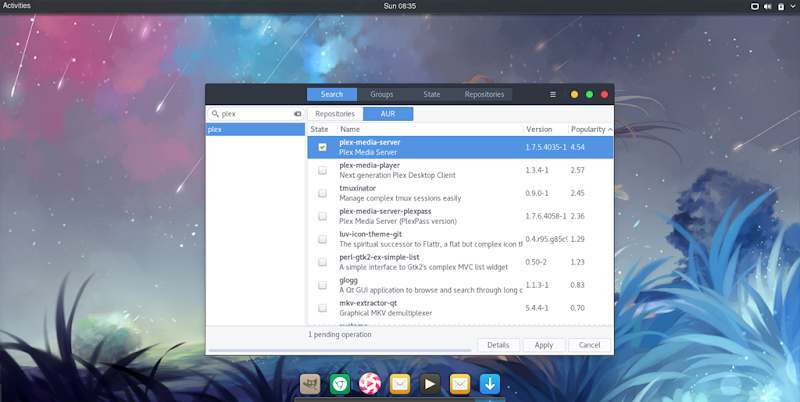Open the pink swirl app in the dock

pyautogui.click(x=369, y=384)
